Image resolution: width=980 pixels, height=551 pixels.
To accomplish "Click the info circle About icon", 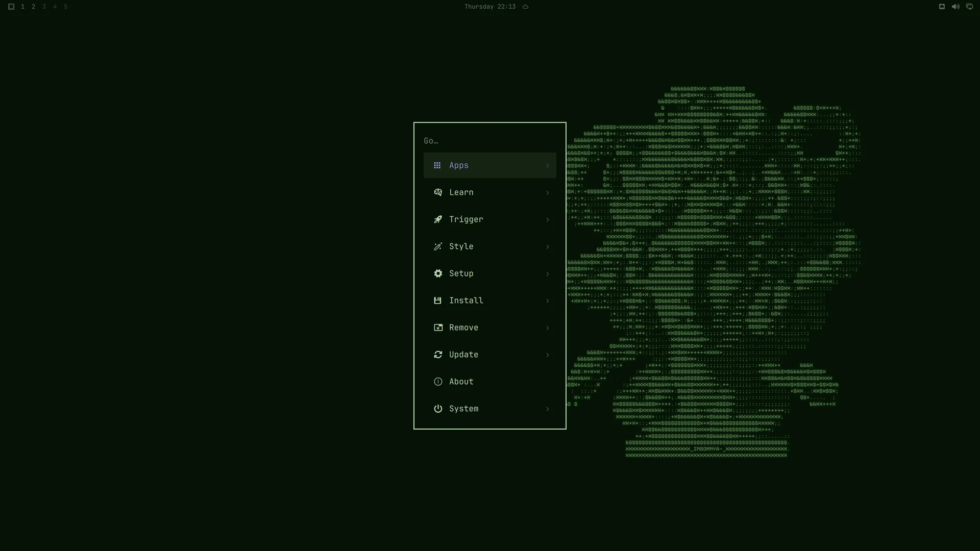I will click(x=438, y=382).
